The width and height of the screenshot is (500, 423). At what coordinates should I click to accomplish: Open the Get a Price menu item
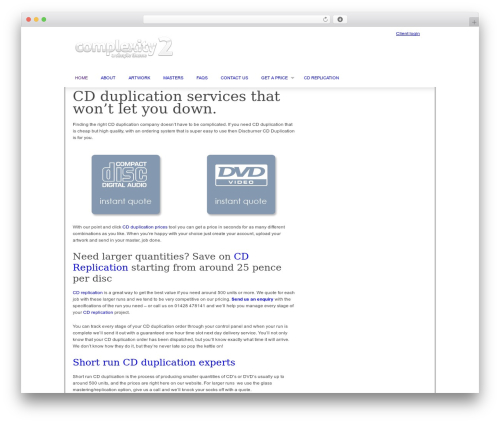tap(274, 78)
